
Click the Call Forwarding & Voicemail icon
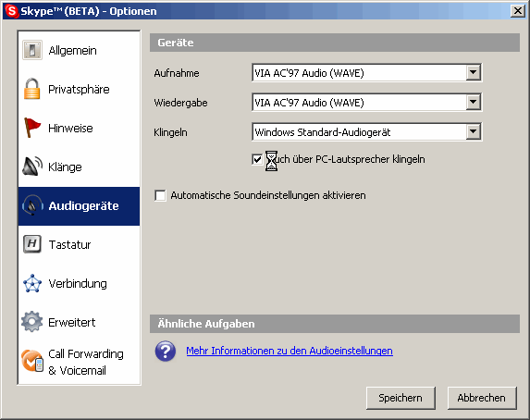[x=32, y=361]
